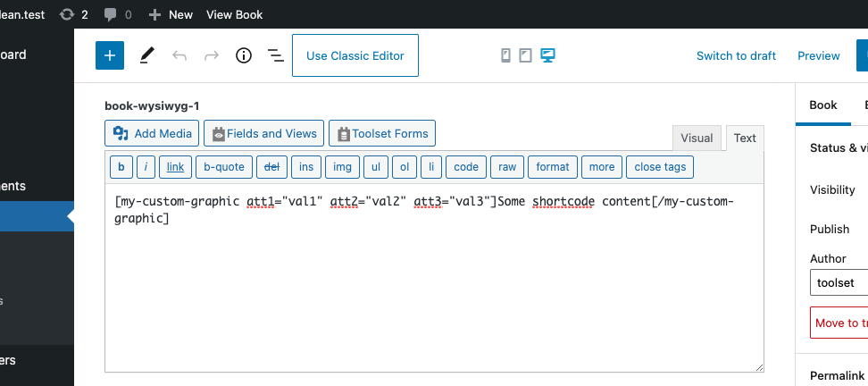Viewport: 868px width, 386px height.
Task: Expand the Permalink panel
Action: [837, 375]
